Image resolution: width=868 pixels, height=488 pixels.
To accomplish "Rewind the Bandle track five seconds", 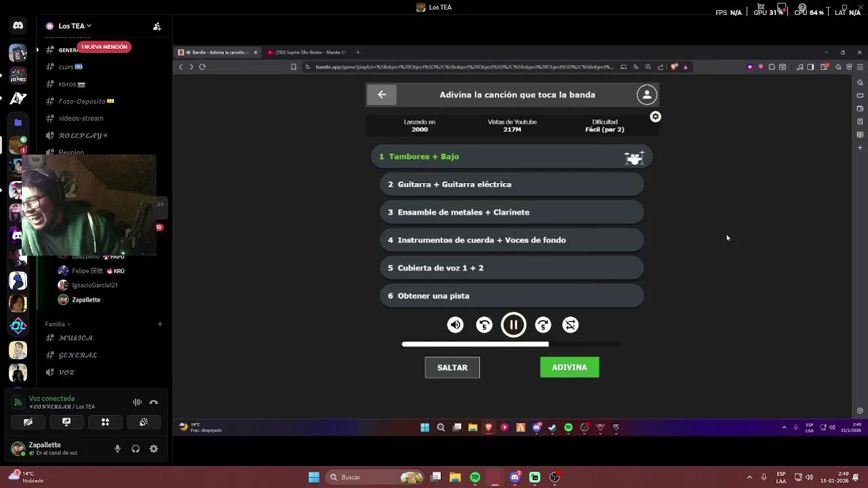I will click(x=484, y=325).
